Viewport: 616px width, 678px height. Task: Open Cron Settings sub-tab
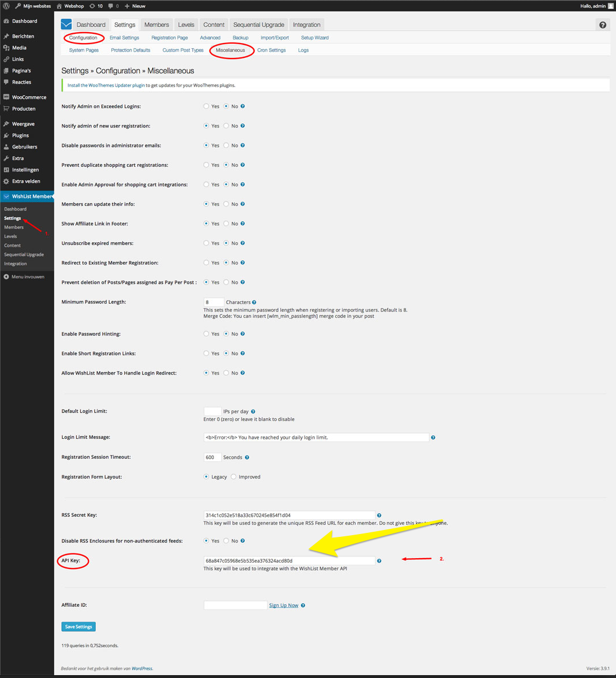pyautogui.click(x=271, y=50)
